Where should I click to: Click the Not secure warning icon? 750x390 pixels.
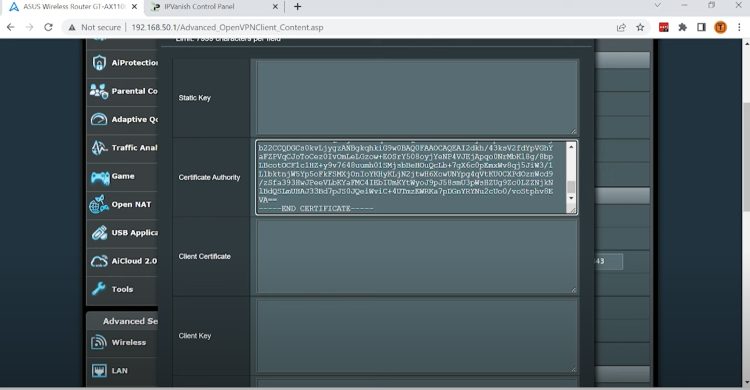[72, 27]
